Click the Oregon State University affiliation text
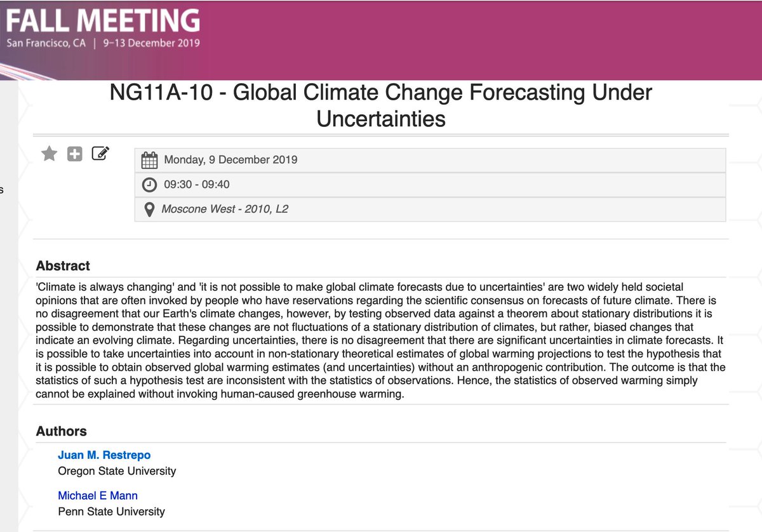 pyautogui.click(x=117, y=471)
